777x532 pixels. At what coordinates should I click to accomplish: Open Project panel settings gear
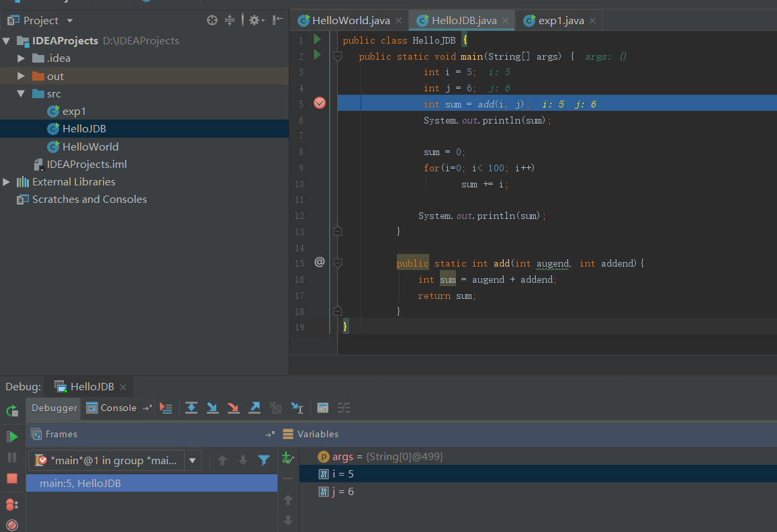click(256, 20)
